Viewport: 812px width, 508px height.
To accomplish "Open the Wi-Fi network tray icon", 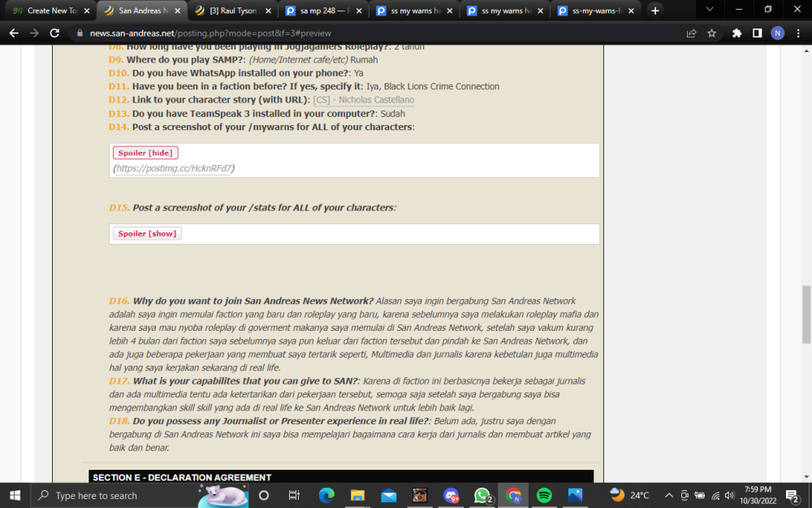I will 715,496.
